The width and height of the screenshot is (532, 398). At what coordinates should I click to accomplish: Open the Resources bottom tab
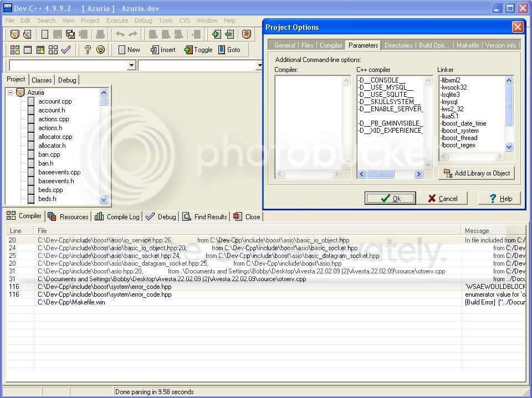pyautogui.click(x=68, y=216)
